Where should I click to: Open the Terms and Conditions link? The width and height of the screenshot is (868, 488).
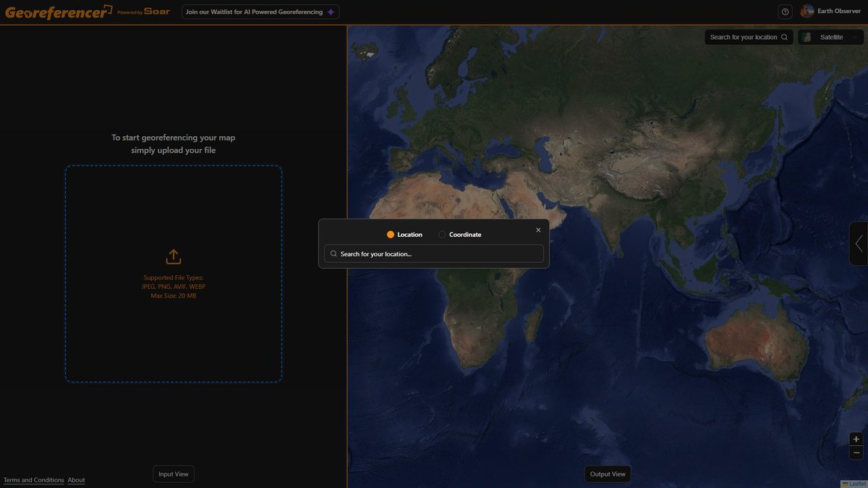tap(33, 479)
